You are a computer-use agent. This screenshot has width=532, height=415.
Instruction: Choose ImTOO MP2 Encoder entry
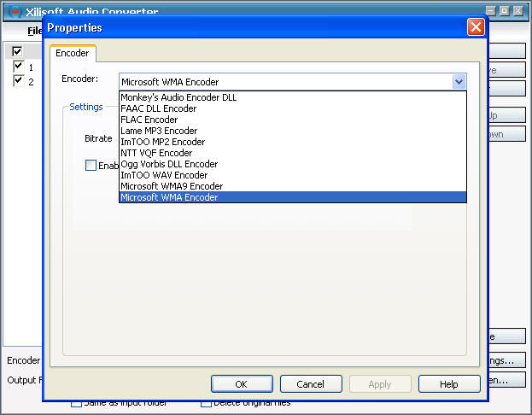(293, 142)
